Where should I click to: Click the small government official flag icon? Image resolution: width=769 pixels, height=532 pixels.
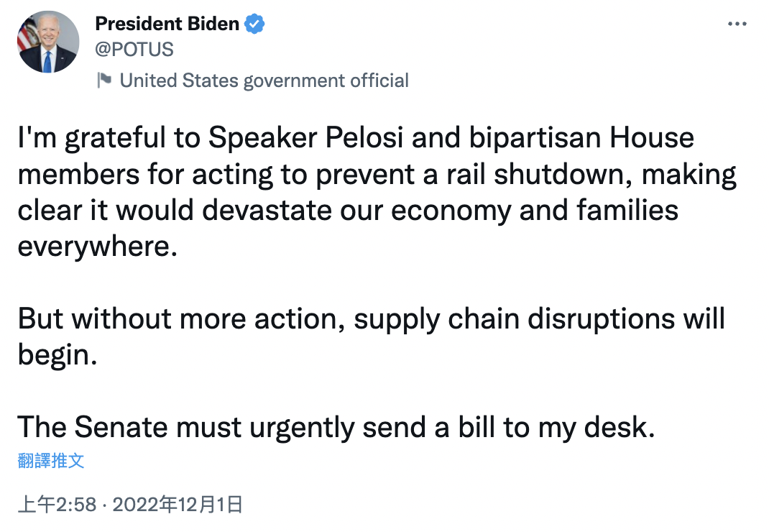click(103, 81)
